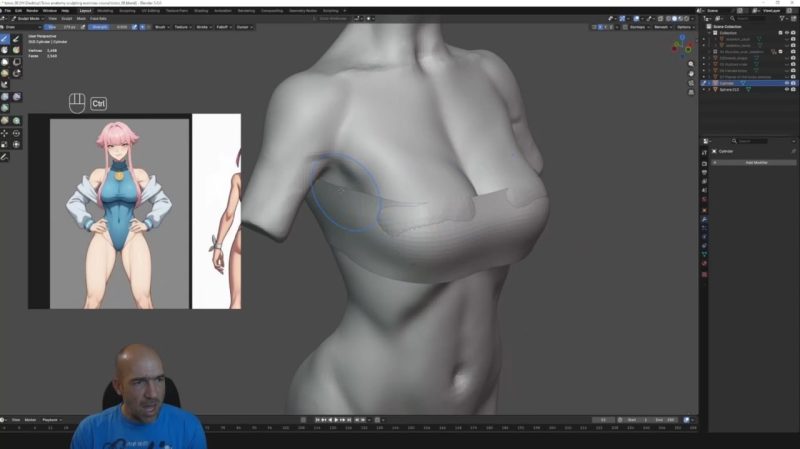This screenshot has height=449, width=800.
Task: Open the Falloff dropdown in the header
Action: point(222,27)
